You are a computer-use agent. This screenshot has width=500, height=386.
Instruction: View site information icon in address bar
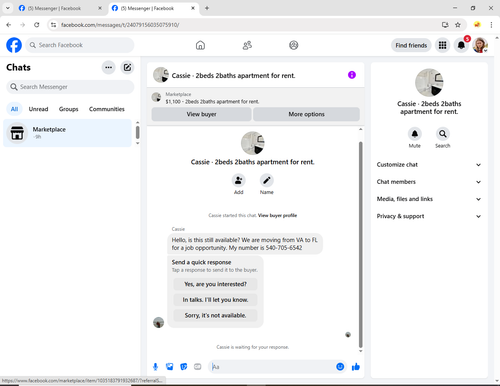click(x=53, y=25)
